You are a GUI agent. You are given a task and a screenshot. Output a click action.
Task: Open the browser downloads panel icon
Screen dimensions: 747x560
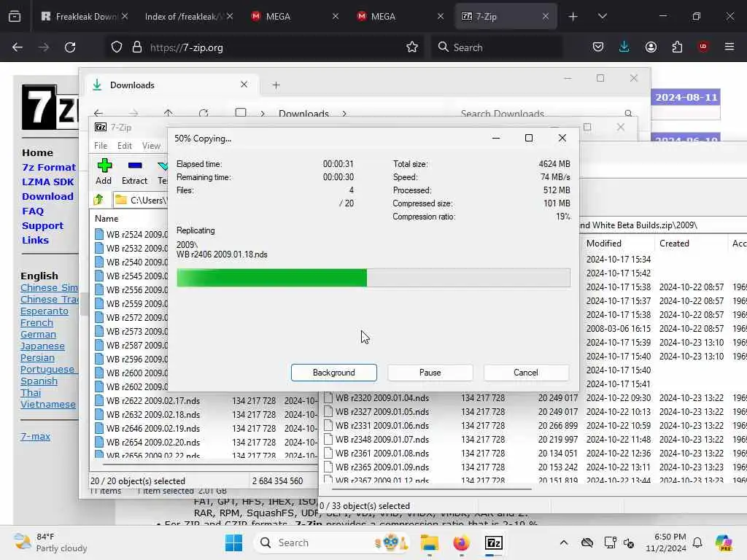coord(624,47)
